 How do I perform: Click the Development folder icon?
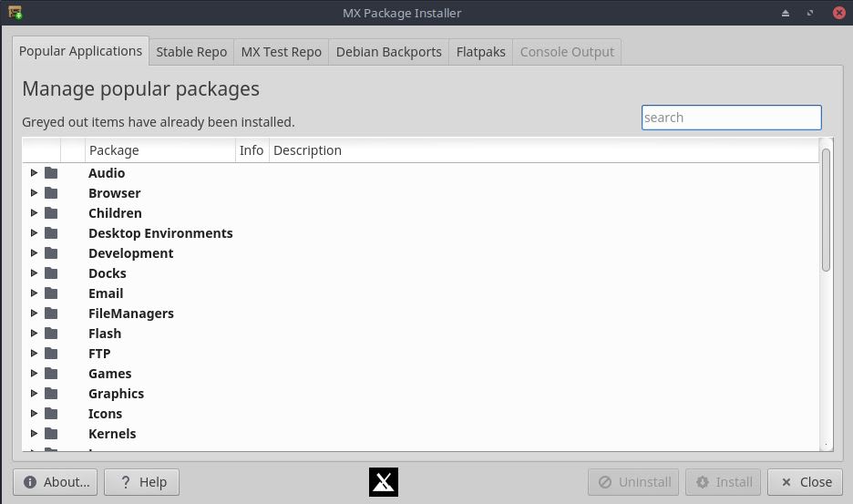(51, 253)
